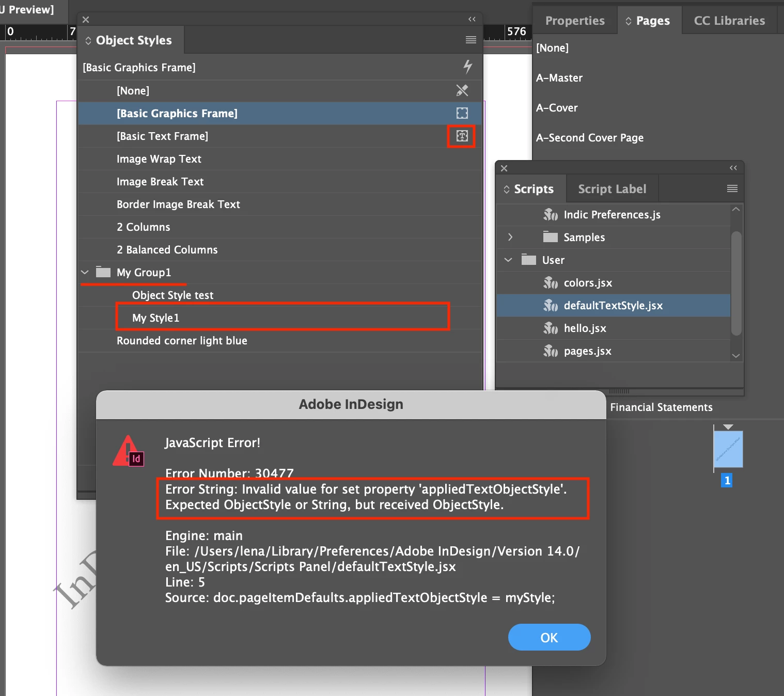Select the 2 Balanced Columns style
Image resolution: width=784 pixels, height=696 pixels.
[279, 249]
